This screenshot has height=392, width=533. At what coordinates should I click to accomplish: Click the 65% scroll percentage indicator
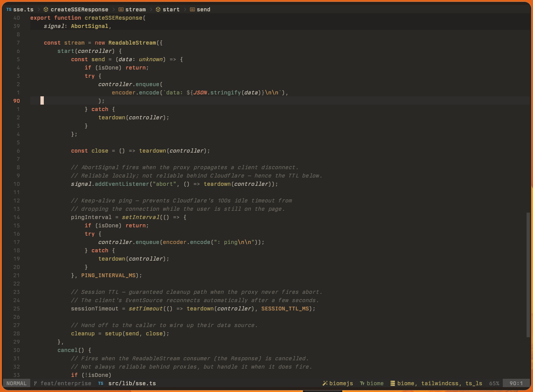click(494, 383)
